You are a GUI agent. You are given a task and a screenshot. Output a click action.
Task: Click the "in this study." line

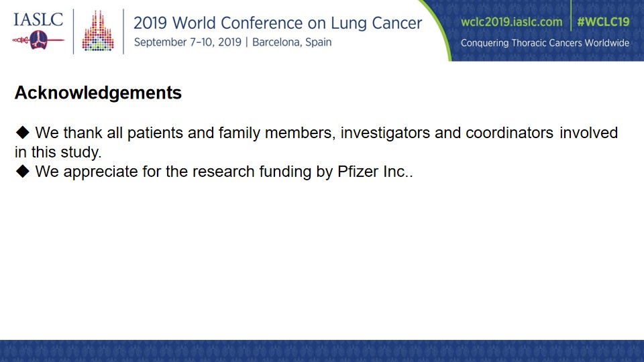pyautogui.click(x=58, y=152)
